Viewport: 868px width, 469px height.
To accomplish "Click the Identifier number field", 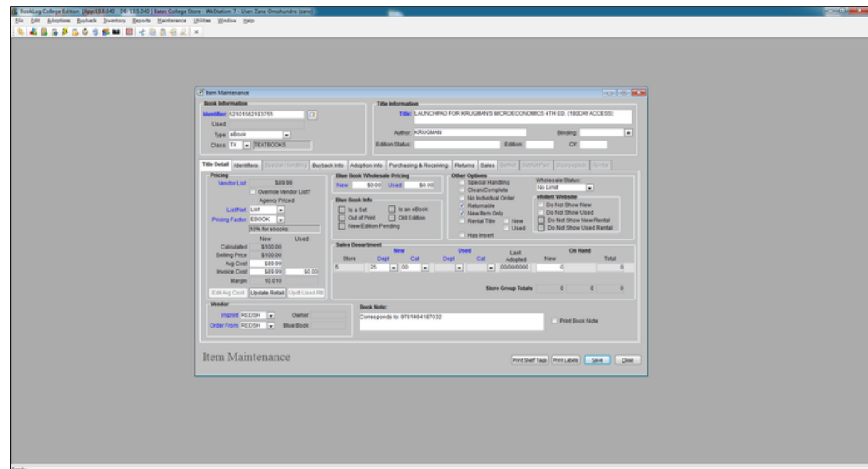I will (x=265, y=115).
